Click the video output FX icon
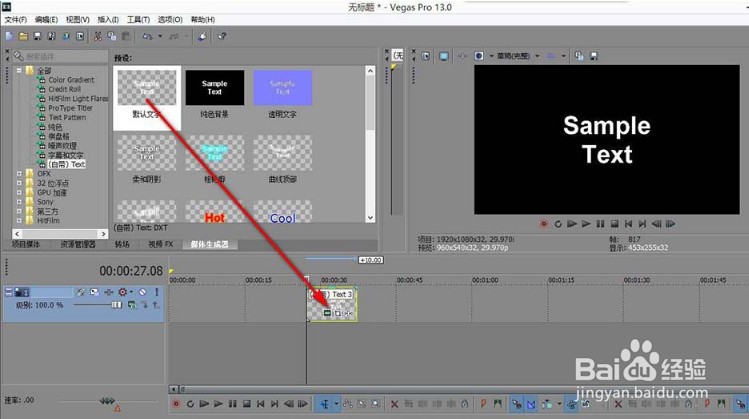The width and height of the screenshot is (749, 419). coord(462,56)
